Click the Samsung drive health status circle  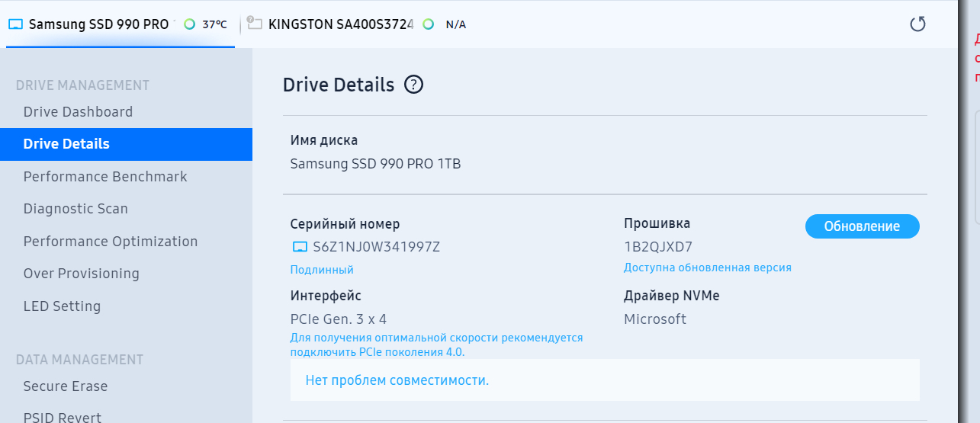point(189,24)
